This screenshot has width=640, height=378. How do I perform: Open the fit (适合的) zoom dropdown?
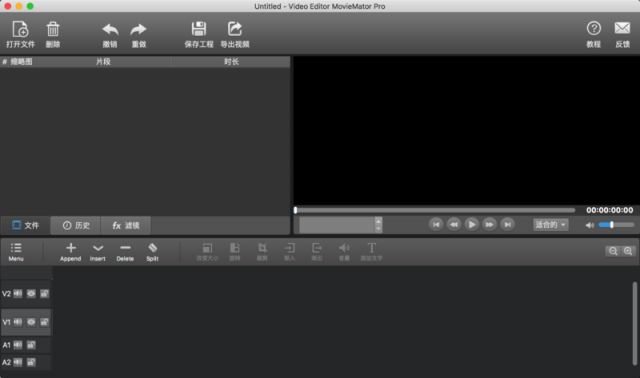coord(551,225)
